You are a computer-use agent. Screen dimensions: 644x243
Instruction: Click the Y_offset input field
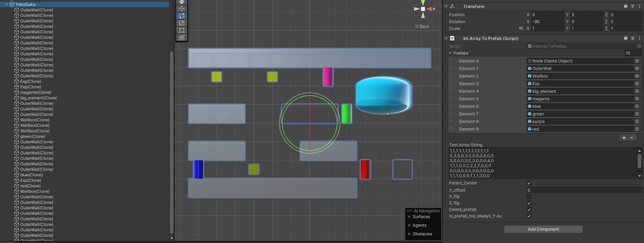point(584,190)
